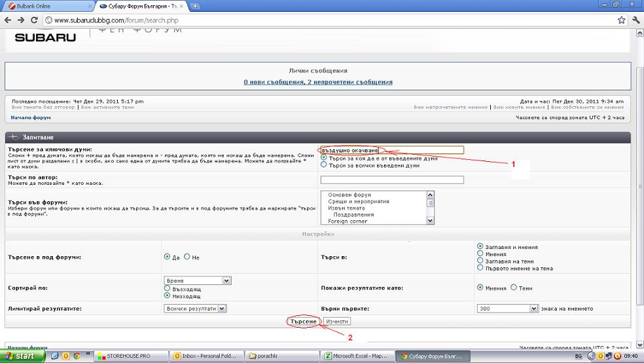Open Виж активните теми link
Screen dimensions: 644x363
click(x=107, y=107)
